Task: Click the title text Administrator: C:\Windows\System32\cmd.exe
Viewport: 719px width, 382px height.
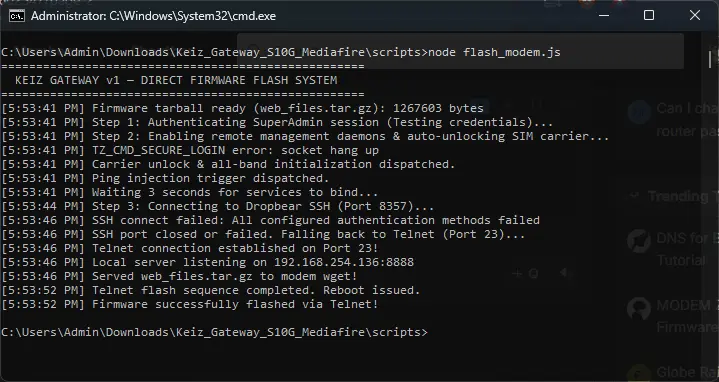Action: point(154,16)
